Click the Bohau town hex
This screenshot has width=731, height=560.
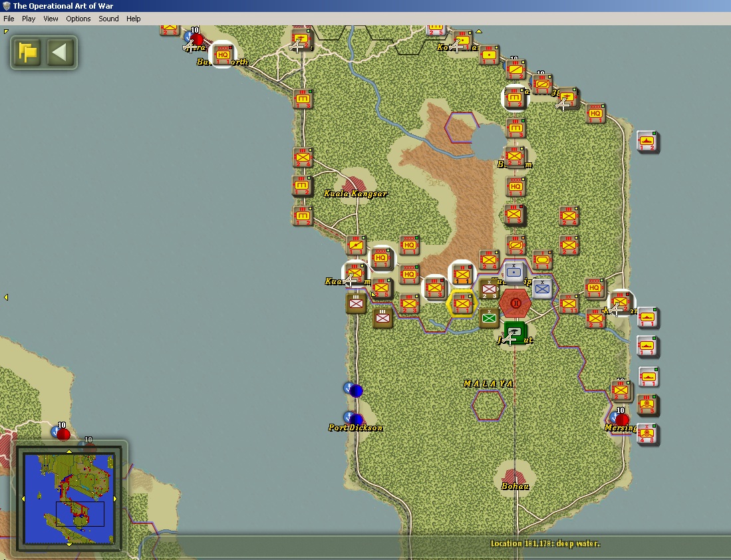515,477
